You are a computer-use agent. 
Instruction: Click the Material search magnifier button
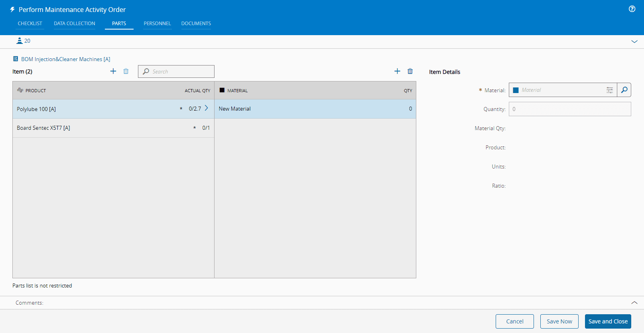coord(624,90)
